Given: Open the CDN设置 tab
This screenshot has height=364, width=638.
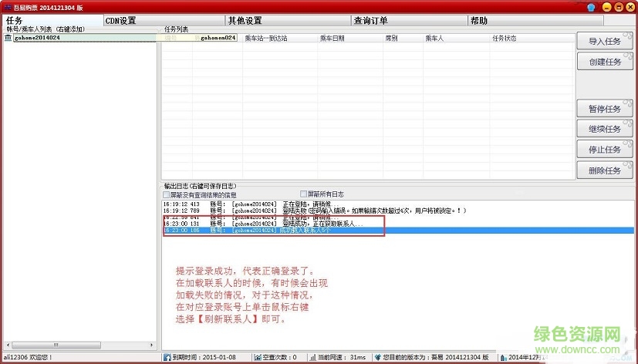Looking at the screenshot, I should (x=164, y=20).
